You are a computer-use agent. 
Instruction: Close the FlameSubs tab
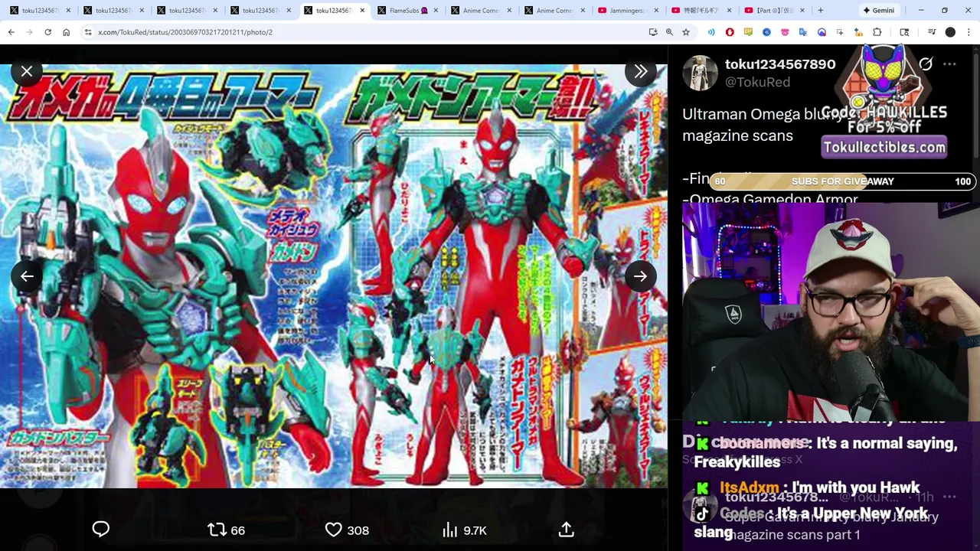(436, 10)
